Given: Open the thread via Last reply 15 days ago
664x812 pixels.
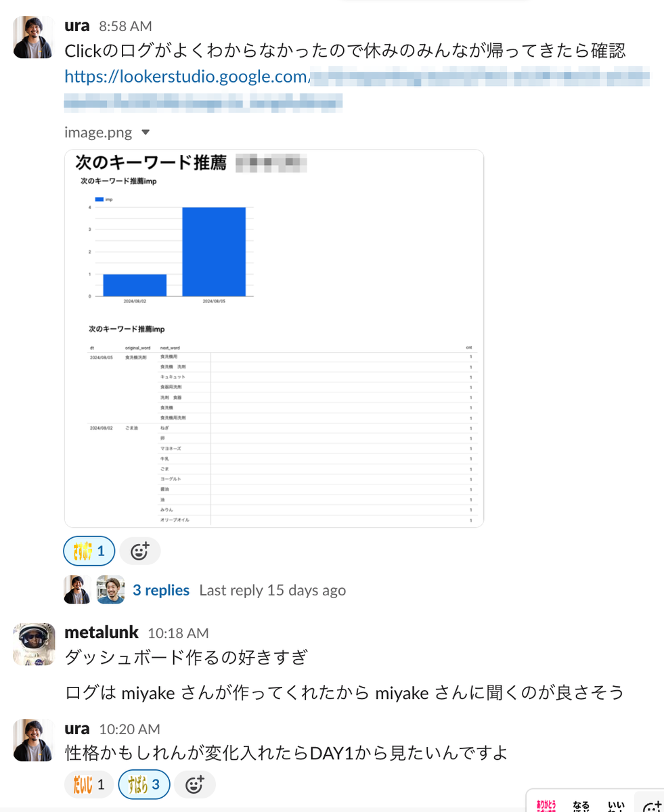Looking at the screenshot, I should [x=272, y=590].
